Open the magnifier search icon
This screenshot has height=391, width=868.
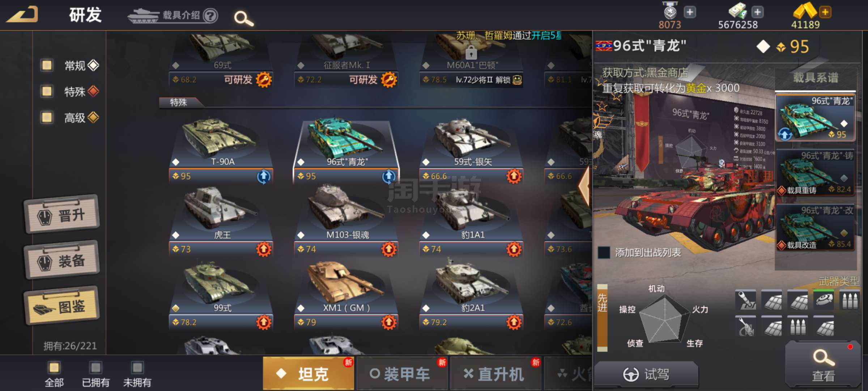tap(244, 18)
